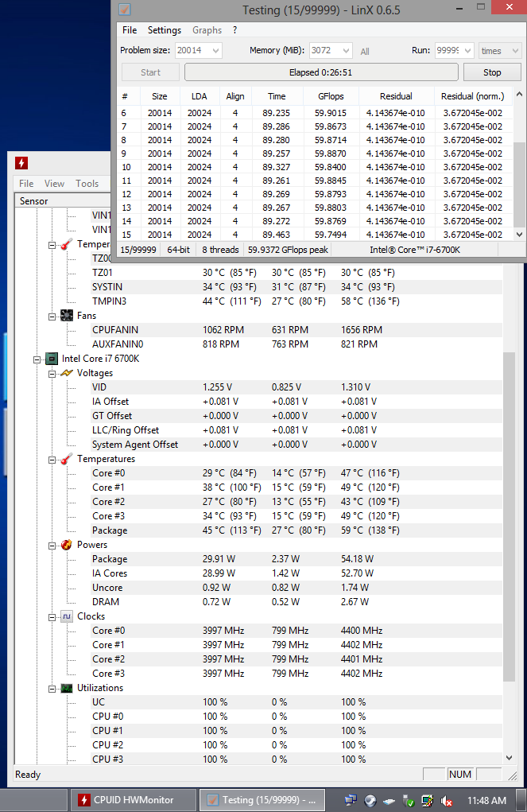Collapse the CPU Temperatures tree node

(x=52, y=460)
